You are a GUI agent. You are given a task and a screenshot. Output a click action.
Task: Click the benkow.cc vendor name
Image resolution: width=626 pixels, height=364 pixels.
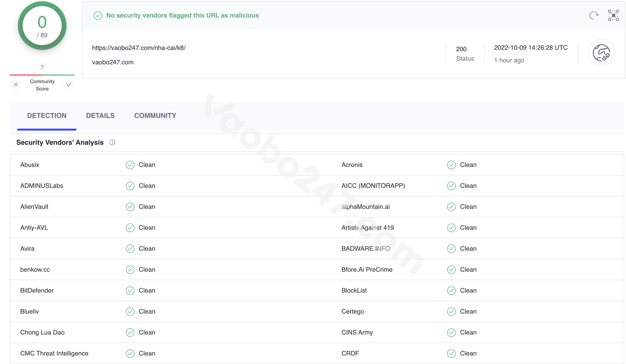(35, 270)
